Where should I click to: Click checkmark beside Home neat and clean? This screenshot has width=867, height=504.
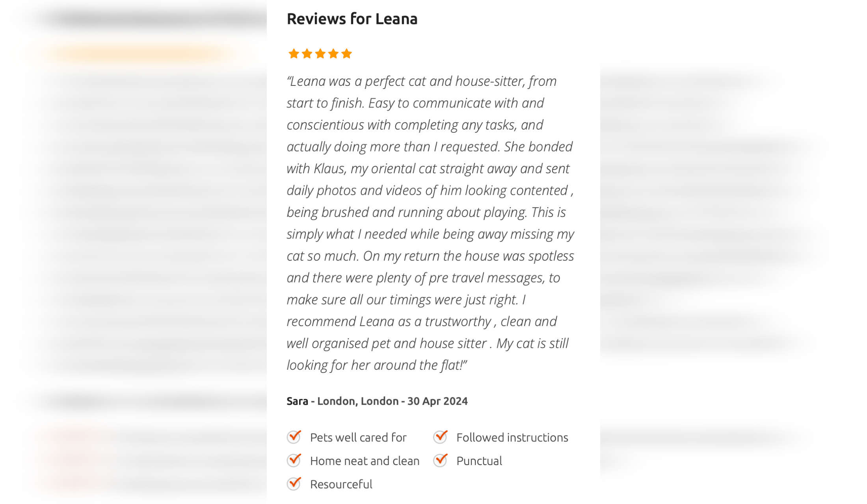(x=294, y=460)
